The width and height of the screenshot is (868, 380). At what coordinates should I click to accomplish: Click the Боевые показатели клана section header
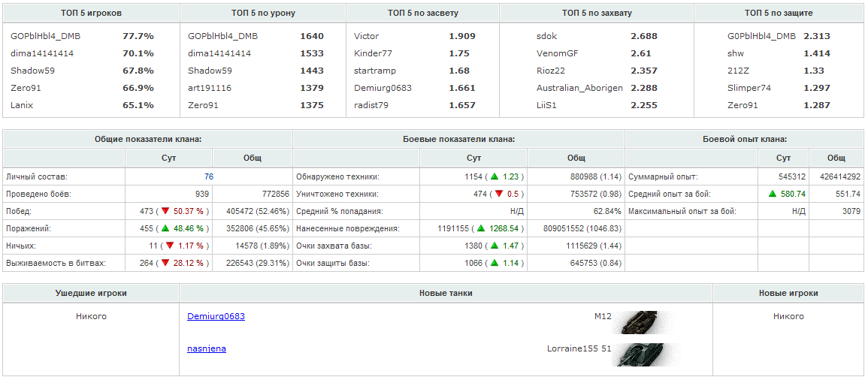point(458,139)
